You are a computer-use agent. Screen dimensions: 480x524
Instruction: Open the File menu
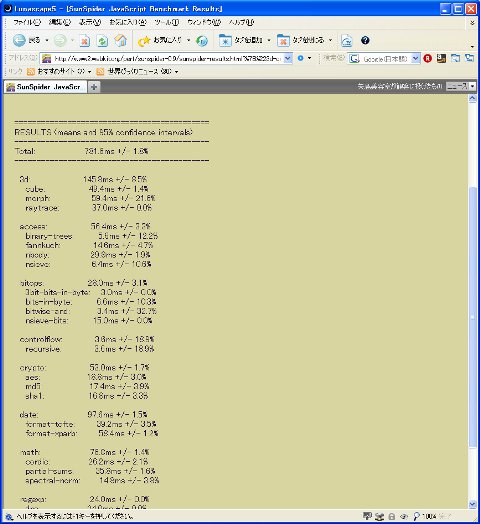pos(27,22)
